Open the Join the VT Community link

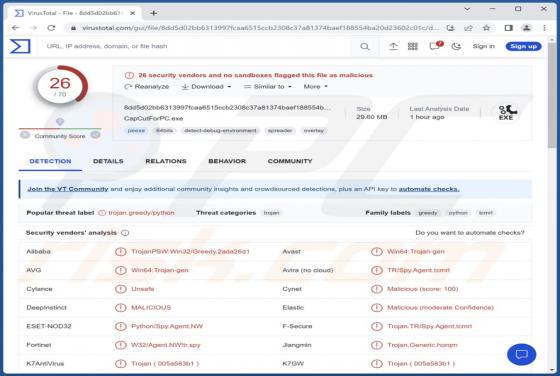pyautogui.click(x=68, y=189)
